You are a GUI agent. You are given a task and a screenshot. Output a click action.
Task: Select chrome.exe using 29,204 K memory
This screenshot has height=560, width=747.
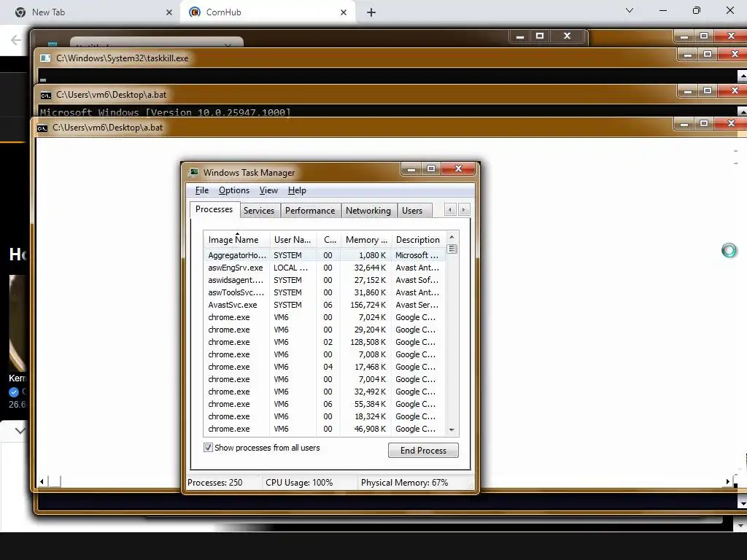click(x=325, y=330)
